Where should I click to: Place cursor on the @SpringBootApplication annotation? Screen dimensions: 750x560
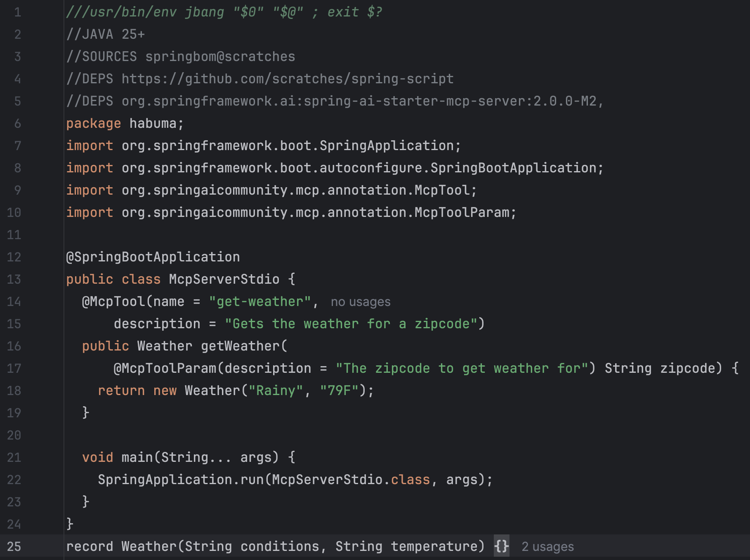point(153,257)
